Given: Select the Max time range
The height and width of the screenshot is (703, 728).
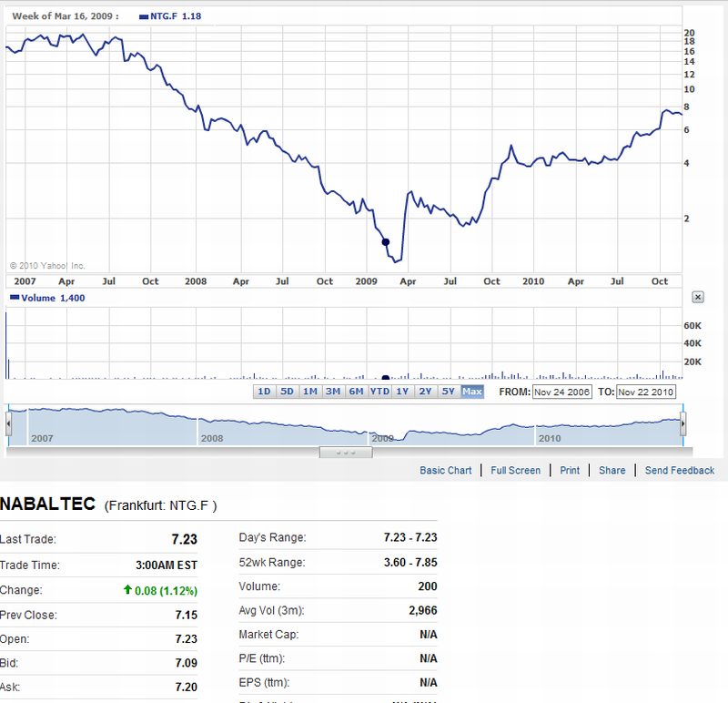Looking at the screenshot, I should coord(472,392).
